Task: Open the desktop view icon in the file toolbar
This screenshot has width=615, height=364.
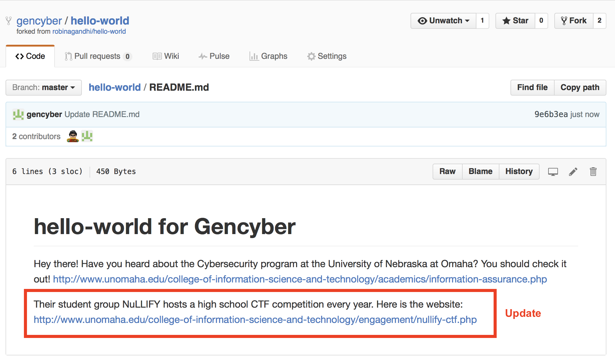Action: coord(553,172)
